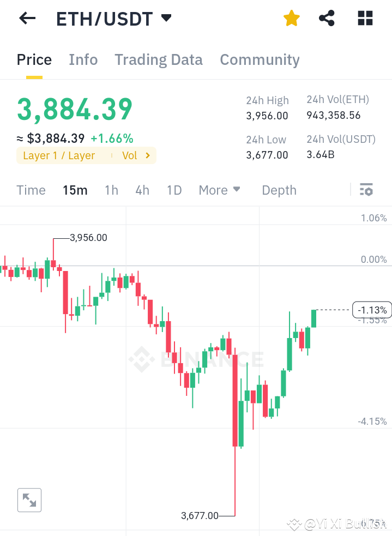The width and height of the screenshot is (392, 536).
Task: Open the More intervals dropdown
Action: coord(219,190)
